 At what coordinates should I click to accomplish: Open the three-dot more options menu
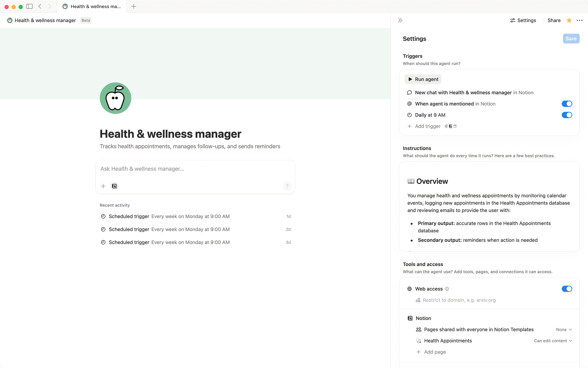point(580,20)
